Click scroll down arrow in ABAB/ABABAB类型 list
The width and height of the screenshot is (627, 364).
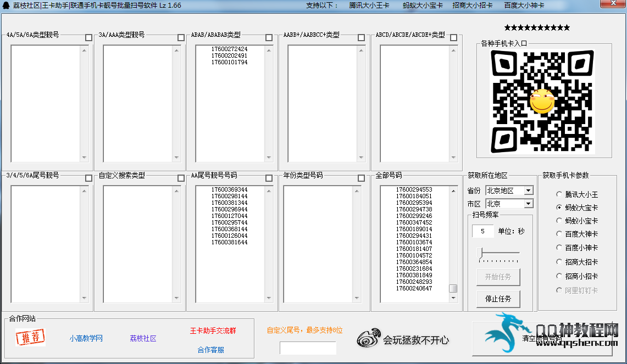click(x=269, y=158)
